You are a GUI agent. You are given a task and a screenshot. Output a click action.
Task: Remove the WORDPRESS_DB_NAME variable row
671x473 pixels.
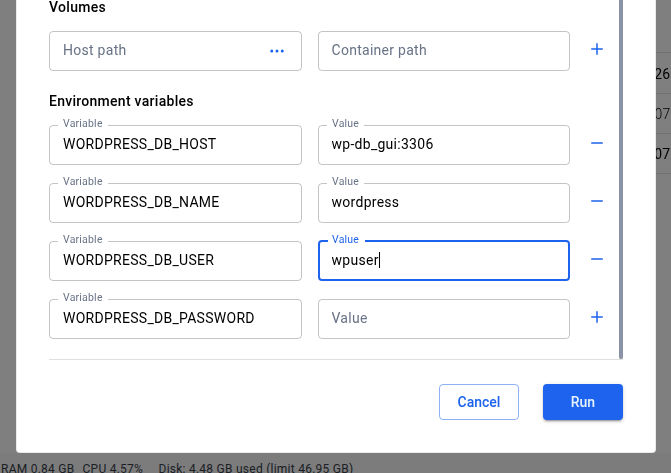597,202
